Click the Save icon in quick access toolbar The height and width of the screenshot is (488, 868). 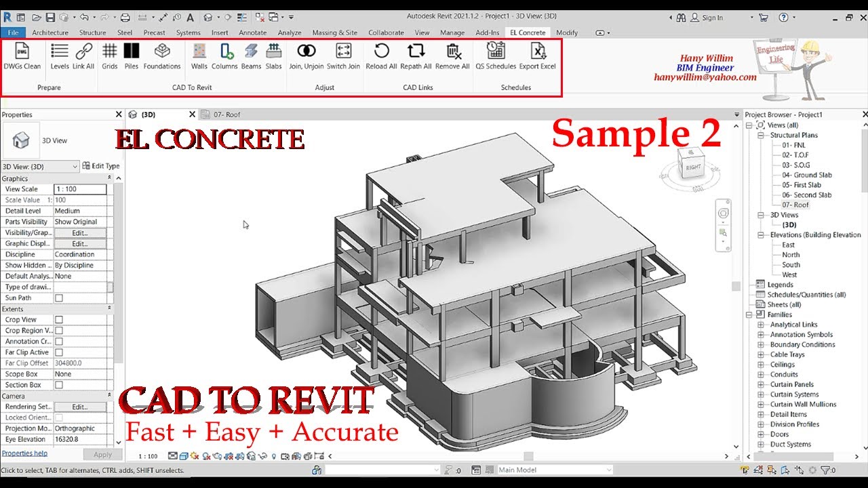[50, 17]
